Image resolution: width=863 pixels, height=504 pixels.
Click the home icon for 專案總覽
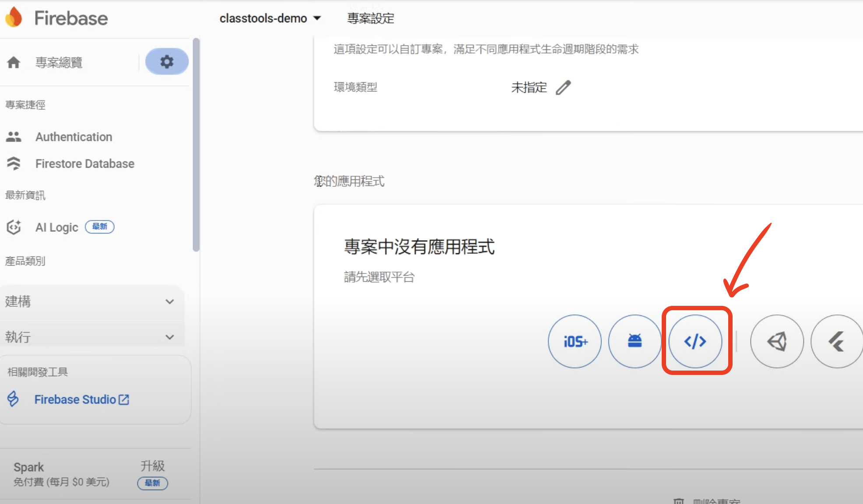click(x=14, y=63)
